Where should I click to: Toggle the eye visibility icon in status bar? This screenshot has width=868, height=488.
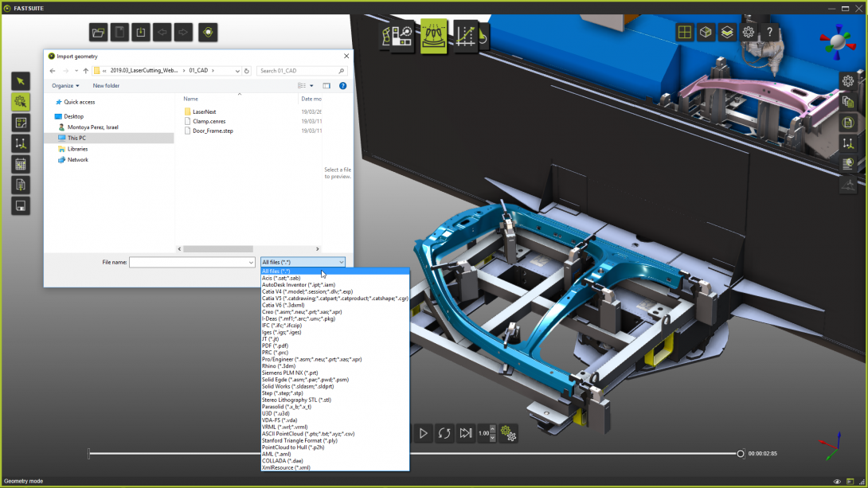(x=837, y=482)
